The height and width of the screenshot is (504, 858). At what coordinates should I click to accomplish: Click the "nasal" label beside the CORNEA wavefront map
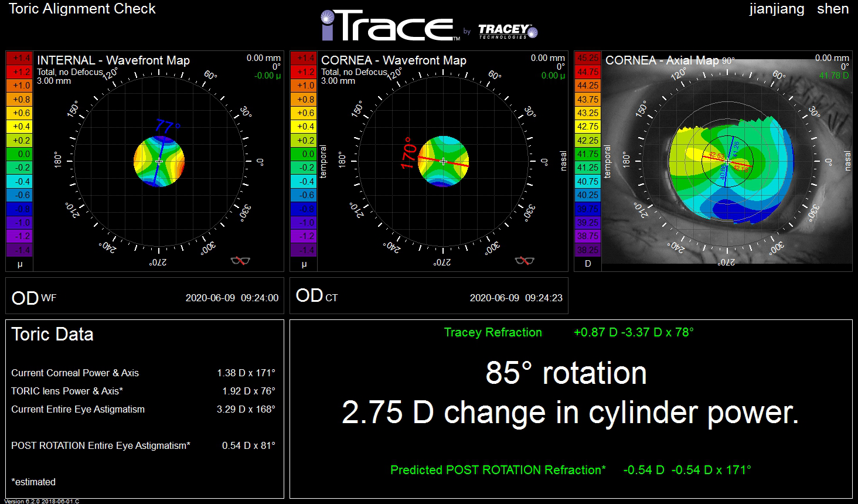[x=564, y=161]
